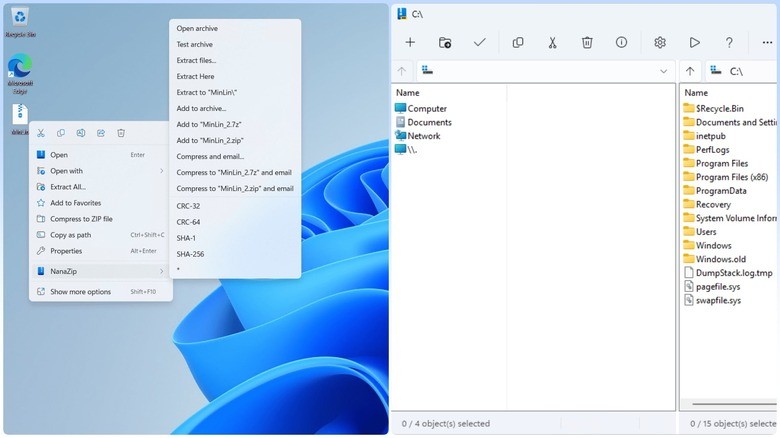Click the Share icon in context menu top row

tap(101, 133)
